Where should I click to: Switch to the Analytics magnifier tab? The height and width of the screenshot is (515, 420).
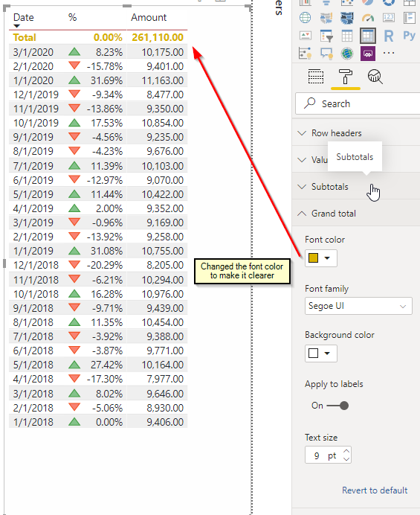tap(375, 77)
